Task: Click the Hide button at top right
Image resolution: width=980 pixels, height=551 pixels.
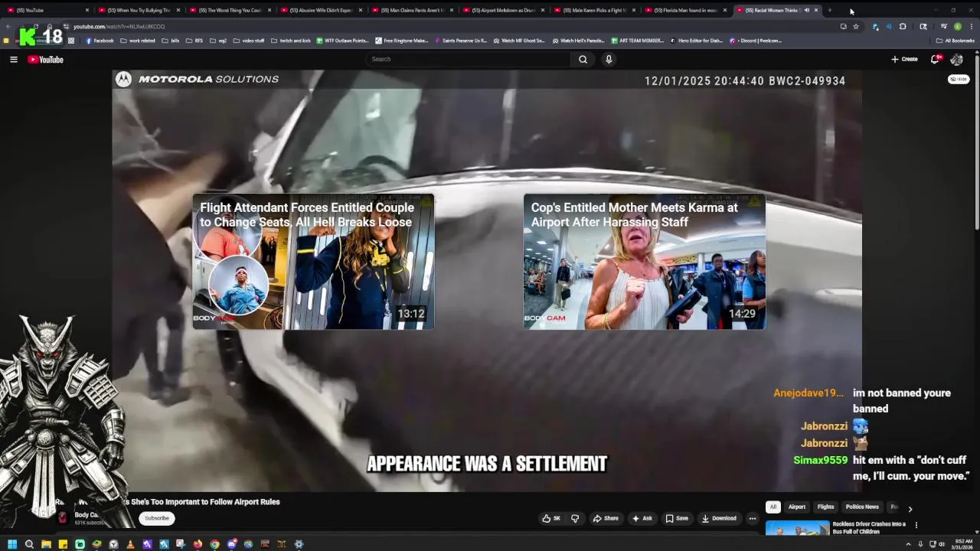Action: [959, 79]
